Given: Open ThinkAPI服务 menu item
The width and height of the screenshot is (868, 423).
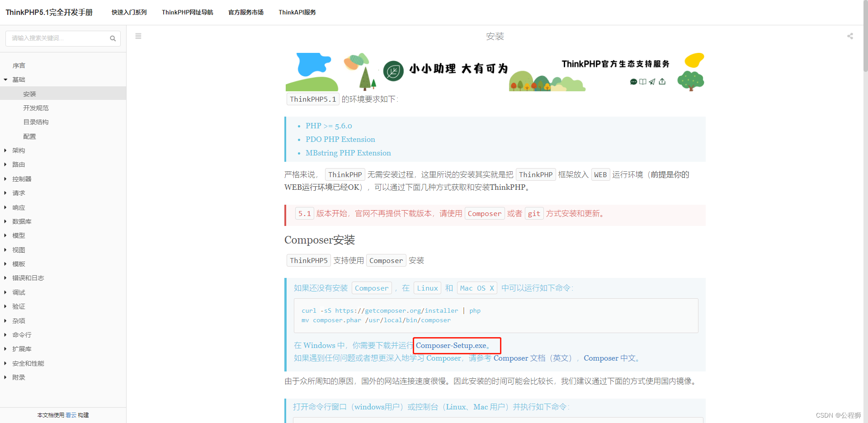Looking at the screenshot, I should tap(297, 12).
